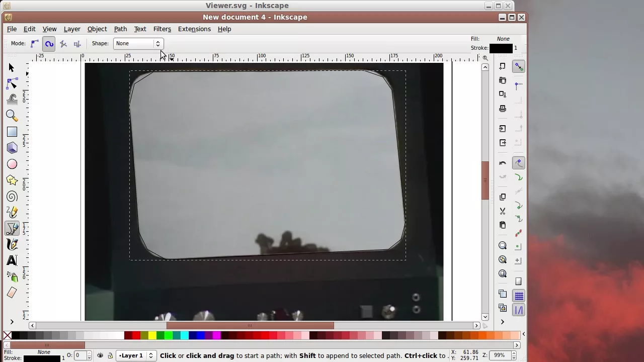The image size is (644, 362).
Task: Open the File menu
Action: (12, 29)
